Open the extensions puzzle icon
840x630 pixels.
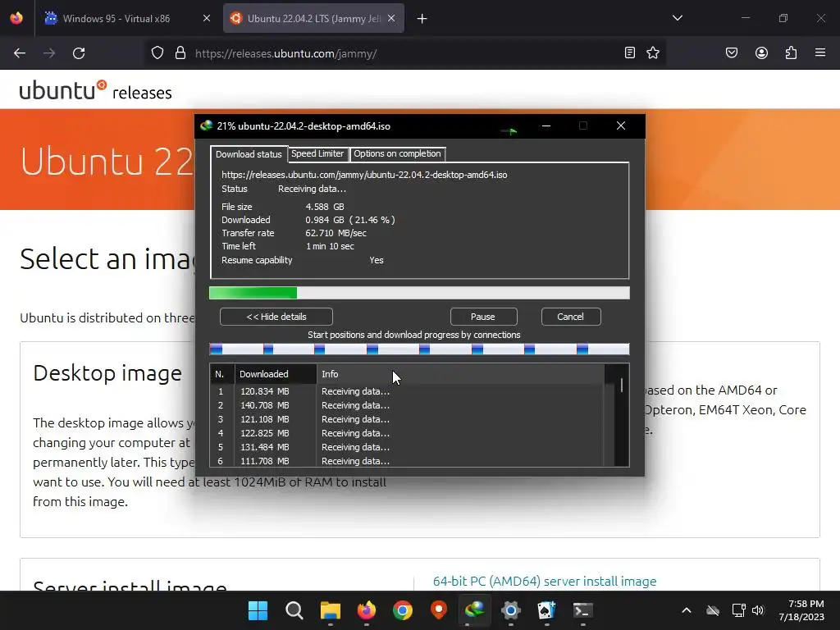[x=791, y=52]
